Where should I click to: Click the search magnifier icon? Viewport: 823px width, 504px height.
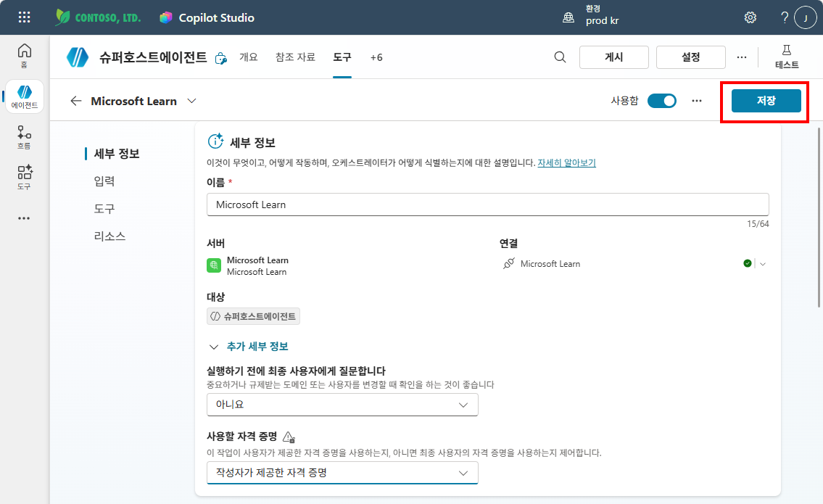click(560, 57)
